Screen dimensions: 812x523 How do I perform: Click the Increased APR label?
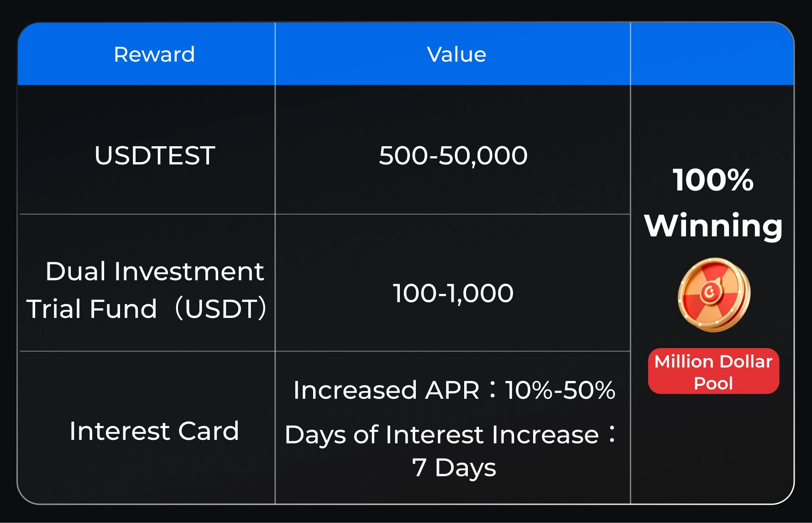click(x=386, y=390)
